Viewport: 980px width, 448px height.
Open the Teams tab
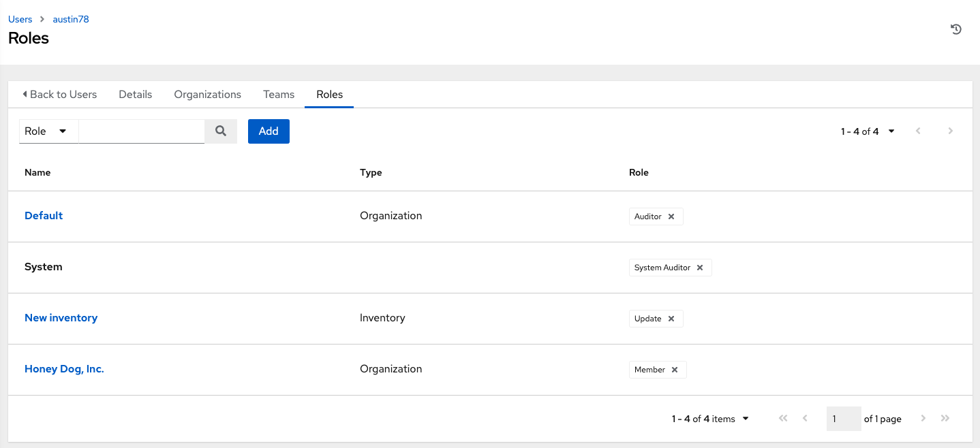279,95
